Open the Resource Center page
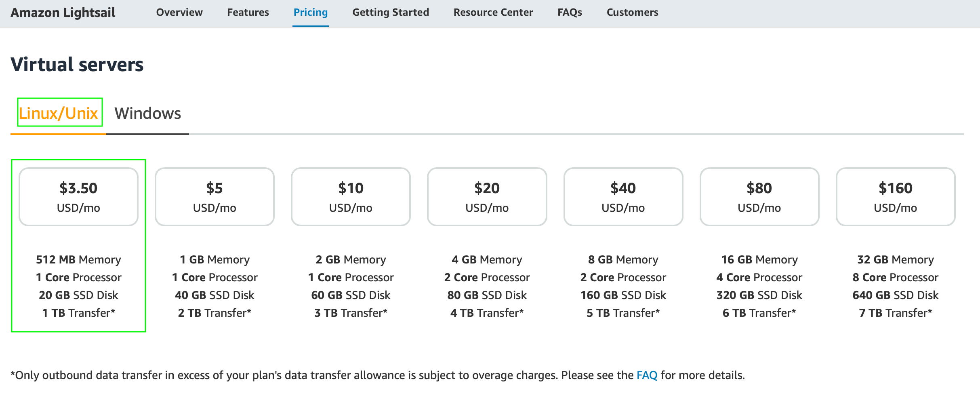This screenshot has height=396, width=980. tap(493, 13)
